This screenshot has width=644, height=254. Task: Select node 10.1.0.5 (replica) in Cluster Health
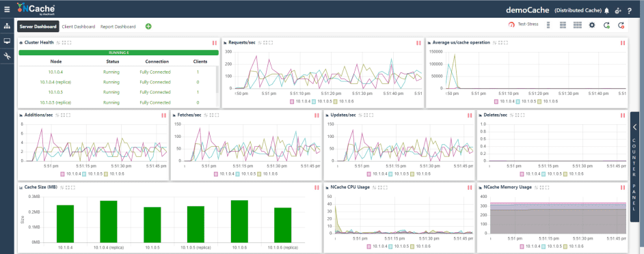click(x=56, y=102)
